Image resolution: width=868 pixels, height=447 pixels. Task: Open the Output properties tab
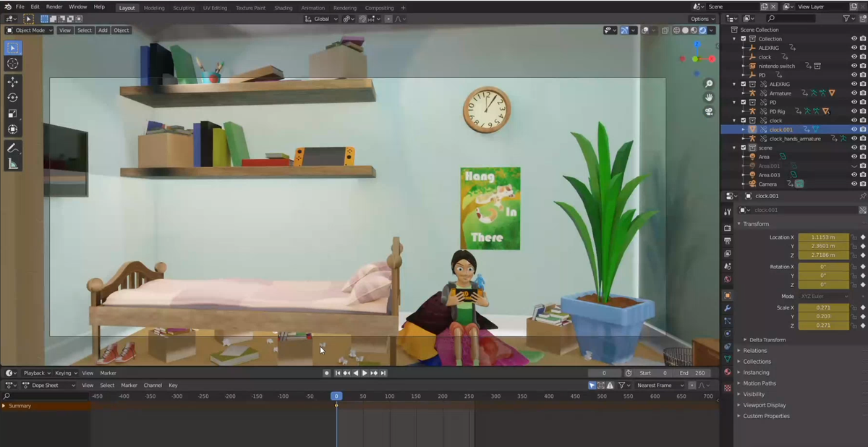727,241
